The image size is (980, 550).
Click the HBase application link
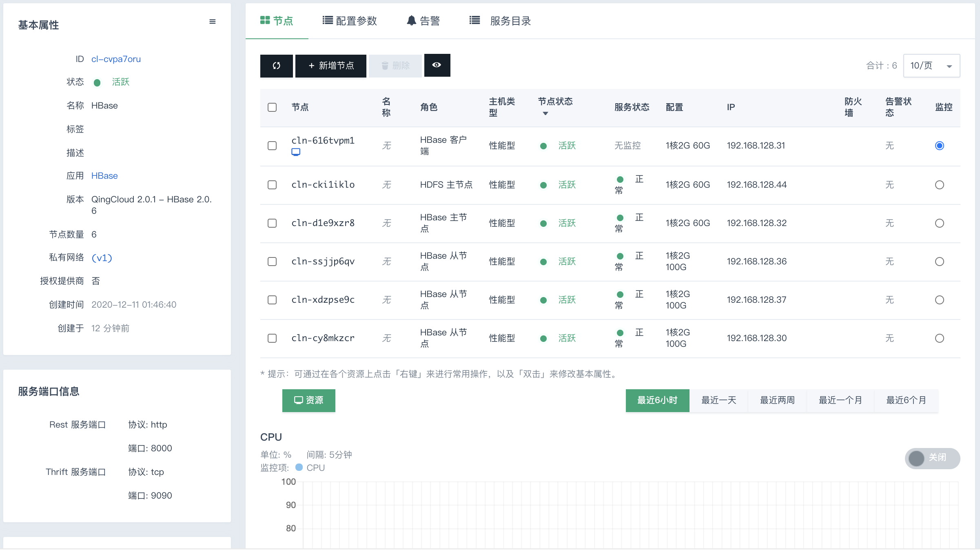104,176
